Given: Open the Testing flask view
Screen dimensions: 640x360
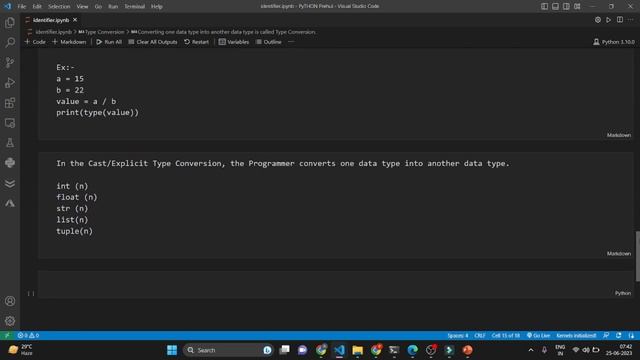Looking at the screenshot, I should pyautogui.click(x=10, y=143).
